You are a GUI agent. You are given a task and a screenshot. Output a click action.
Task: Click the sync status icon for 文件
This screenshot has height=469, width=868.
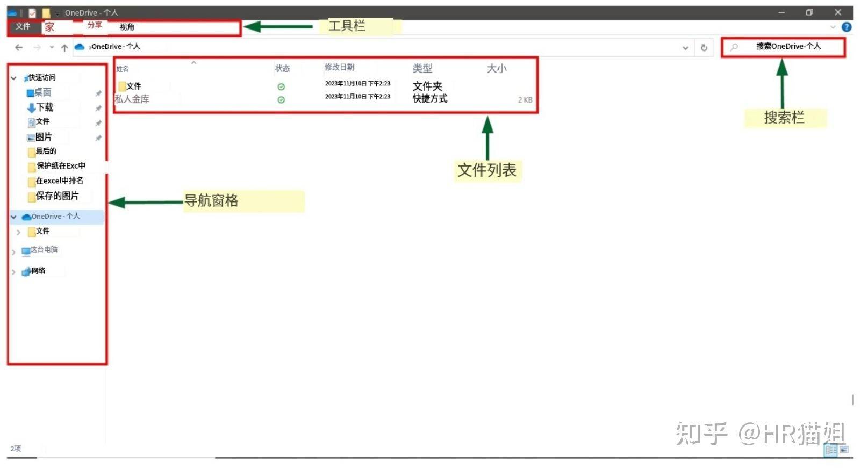[281, 87]
